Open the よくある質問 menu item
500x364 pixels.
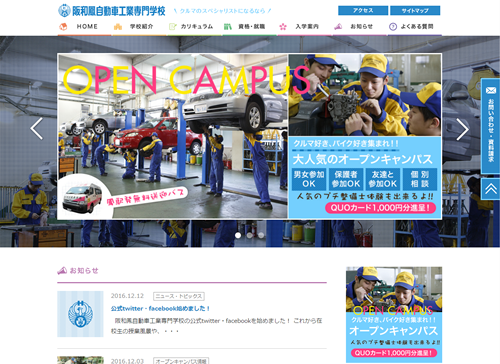click(415, 27)
